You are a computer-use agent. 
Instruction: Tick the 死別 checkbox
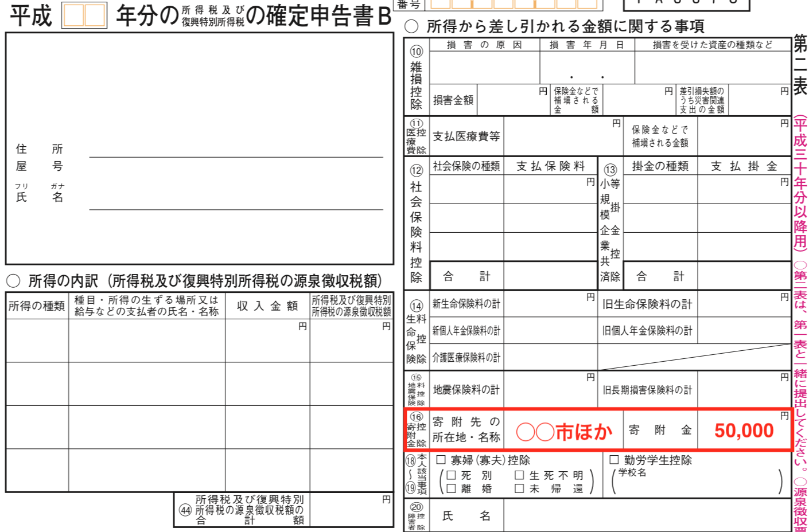(x=451, y=475)
